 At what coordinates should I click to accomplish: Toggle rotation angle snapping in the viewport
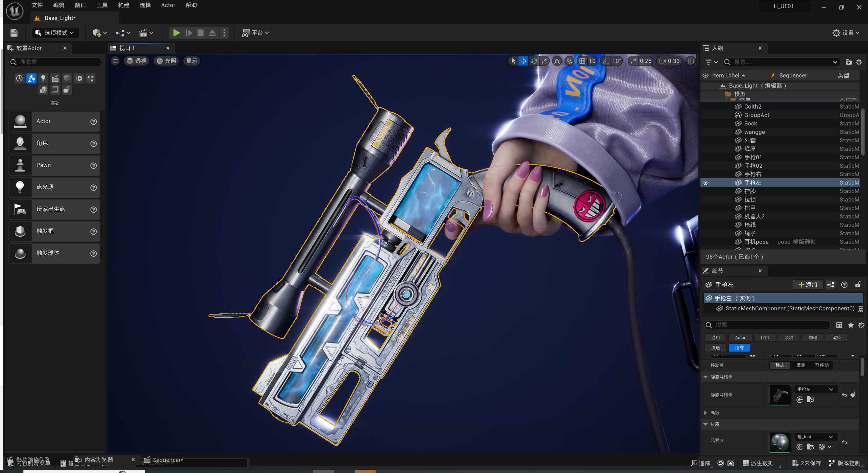tap(605, 61)
